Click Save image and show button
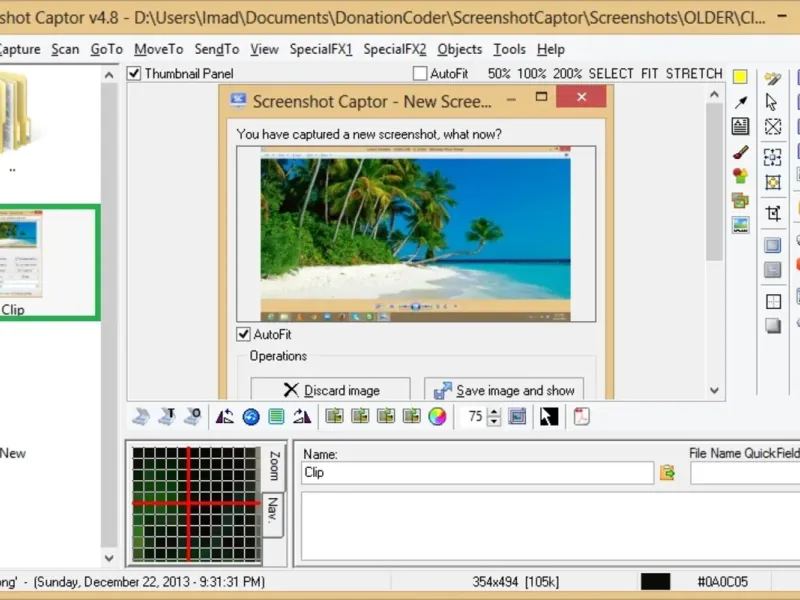The height and width of the screenshot is (600, 800). 504,390
